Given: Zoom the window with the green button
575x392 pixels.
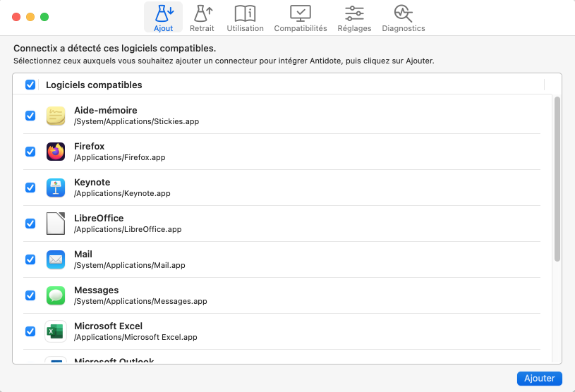Looking at the screenshot, I should point(44,17).
